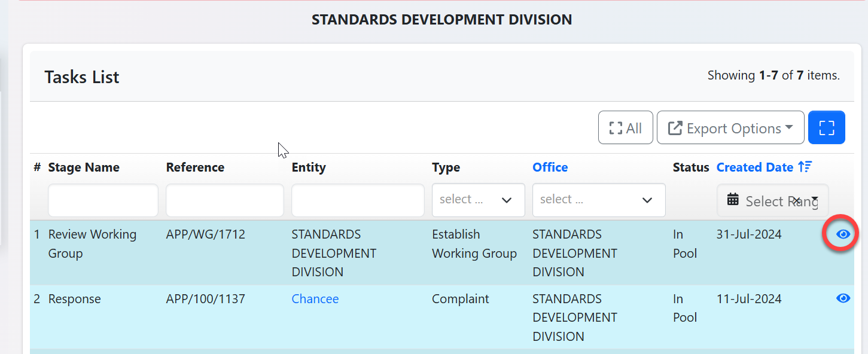Select the APP/100/1137 reference row cell
The width and height of the screenshot is (868, 354).
click(205, 299)
